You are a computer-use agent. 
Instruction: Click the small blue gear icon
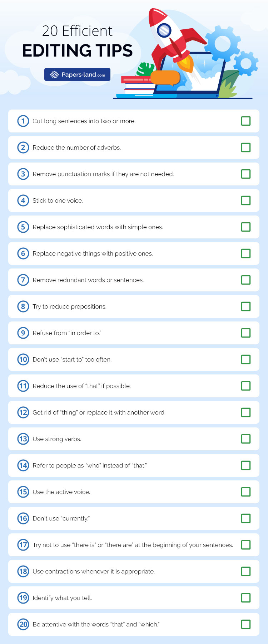point(246,63)
